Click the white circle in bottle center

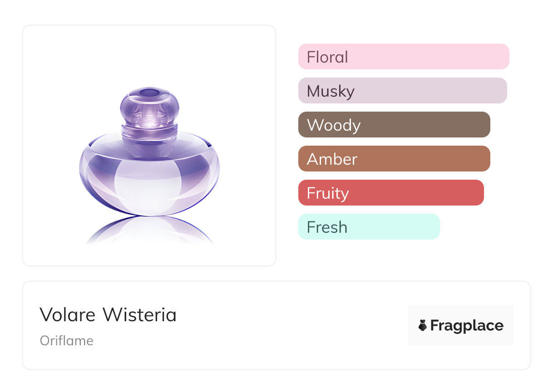point(148,187)
